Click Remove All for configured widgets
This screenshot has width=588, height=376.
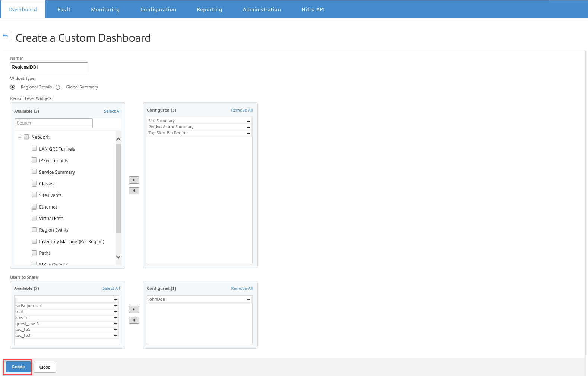242,110
